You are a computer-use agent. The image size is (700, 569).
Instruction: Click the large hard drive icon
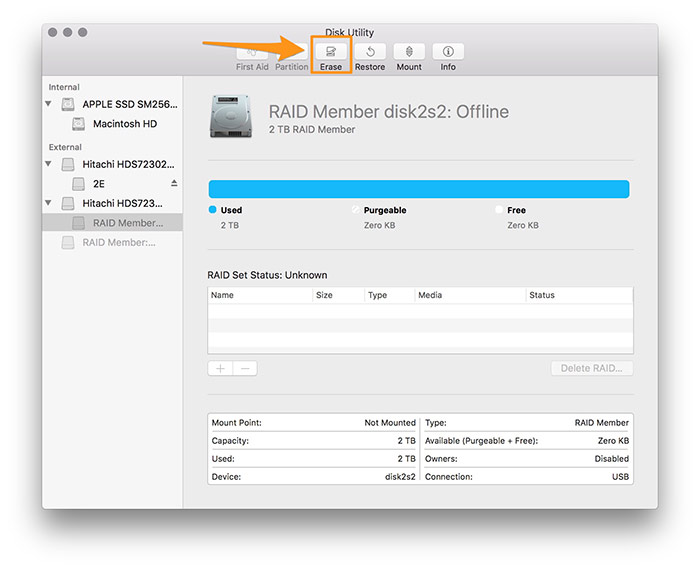pyautogui.click(x=231, y=116)
